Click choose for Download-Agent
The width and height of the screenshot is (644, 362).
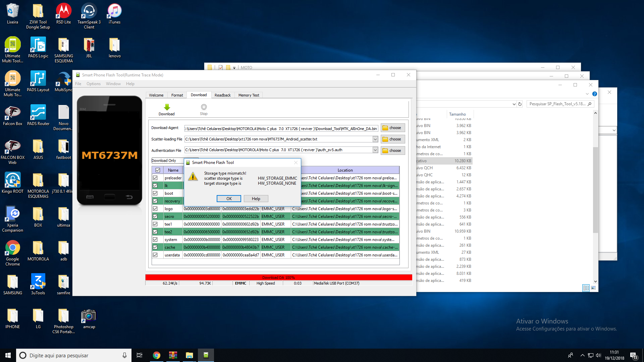coord(393,128)
